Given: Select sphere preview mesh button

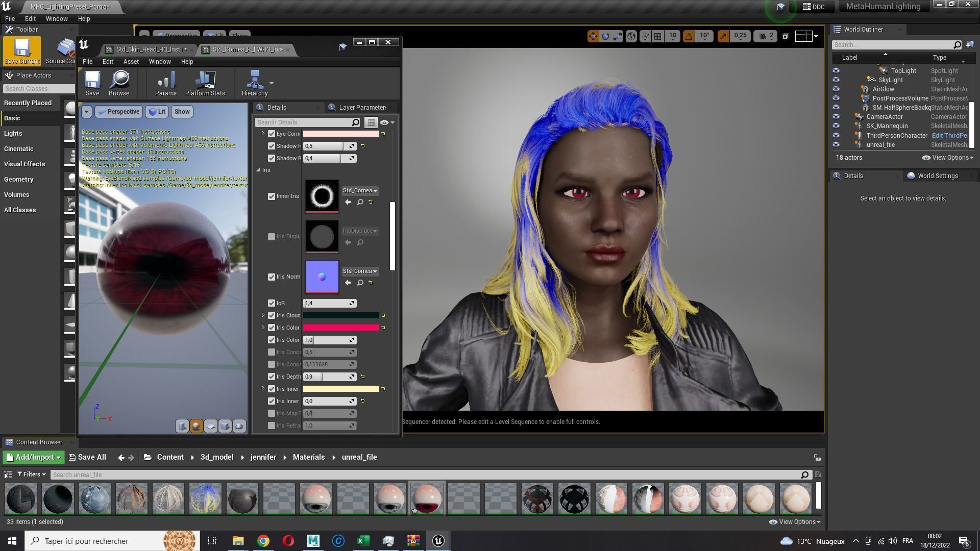Looking at the screenshot, I should pyautogui.click(x=197, y=426).
